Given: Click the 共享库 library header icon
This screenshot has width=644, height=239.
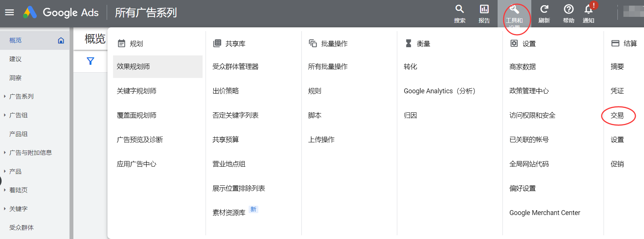Looking at the screenshot, I should point(217,43).
